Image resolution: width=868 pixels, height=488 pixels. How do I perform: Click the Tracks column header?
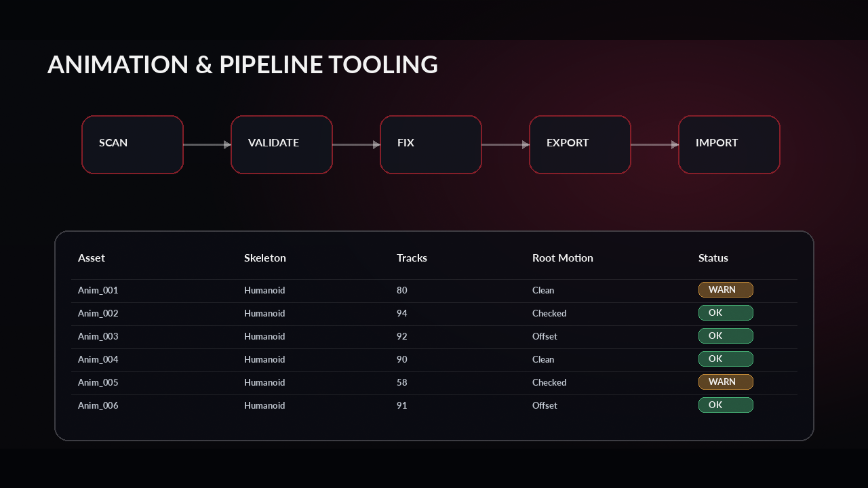[412, 258]
